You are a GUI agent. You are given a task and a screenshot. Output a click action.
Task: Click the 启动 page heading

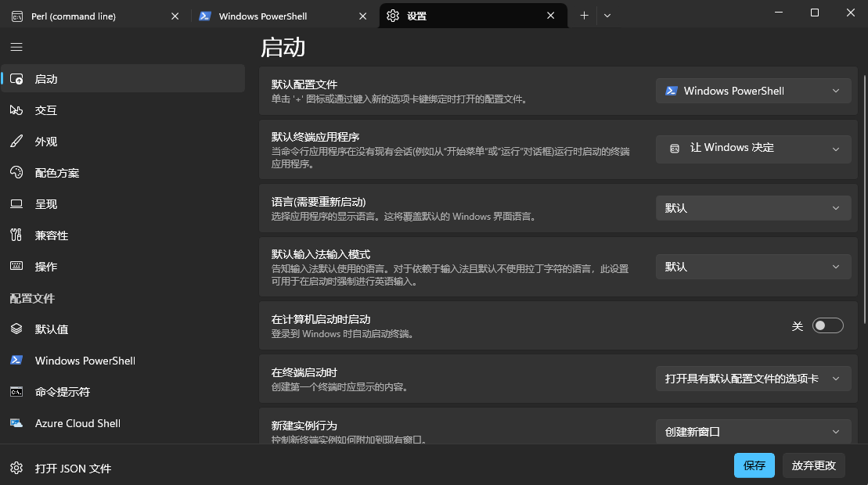tap(283, 48)
